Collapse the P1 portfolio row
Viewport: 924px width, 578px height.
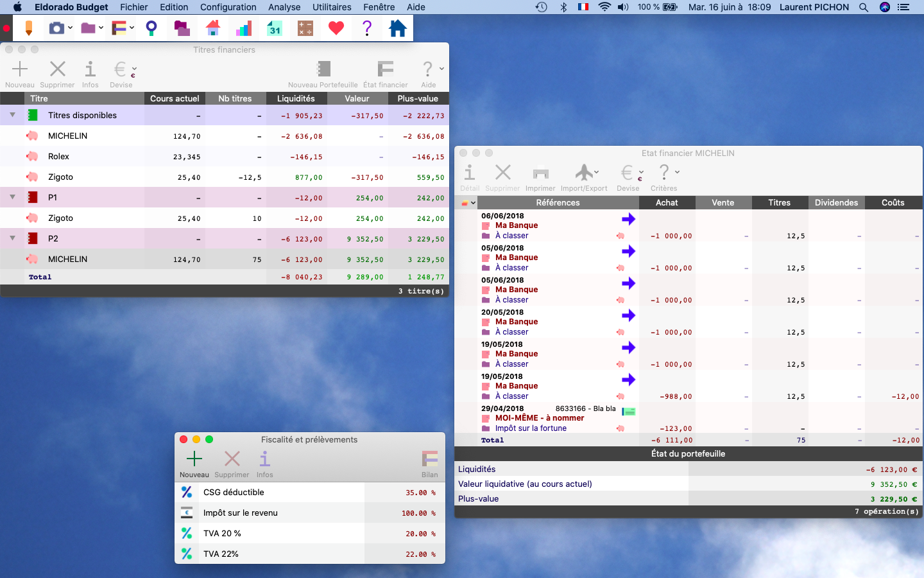click(12, 197)
